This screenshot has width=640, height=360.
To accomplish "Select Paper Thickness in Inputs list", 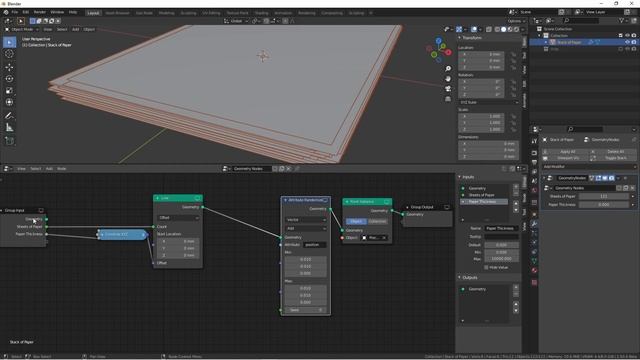I will (x=484, y=202).
